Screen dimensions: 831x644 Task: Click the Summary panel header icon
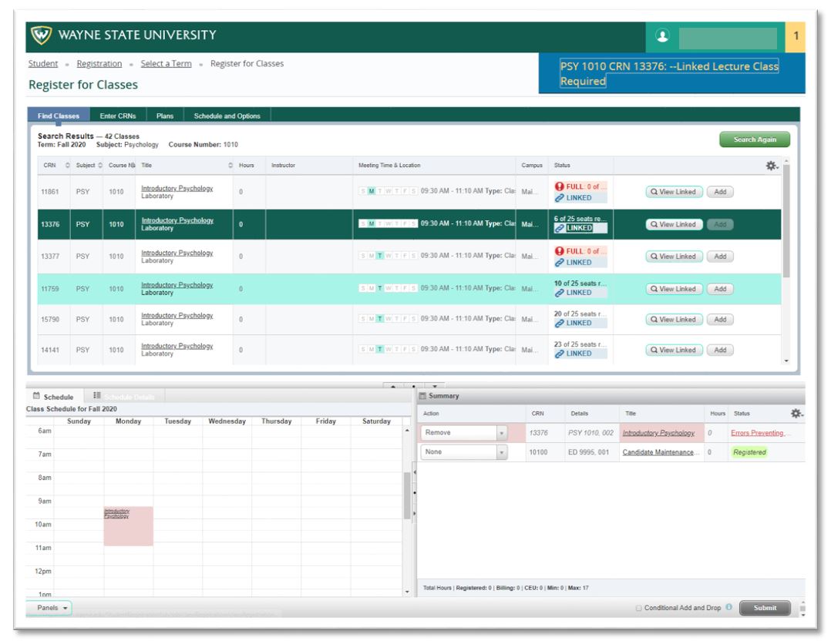(x=422, y=396)
